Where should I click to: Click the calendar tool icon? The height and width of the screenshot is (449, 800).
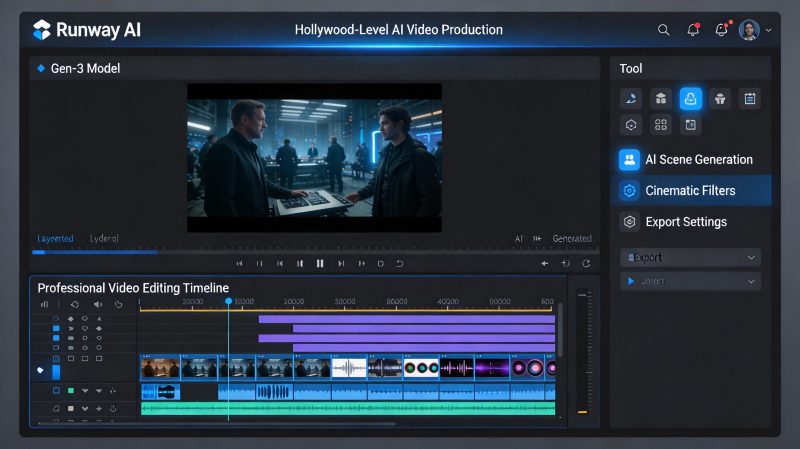749,98
